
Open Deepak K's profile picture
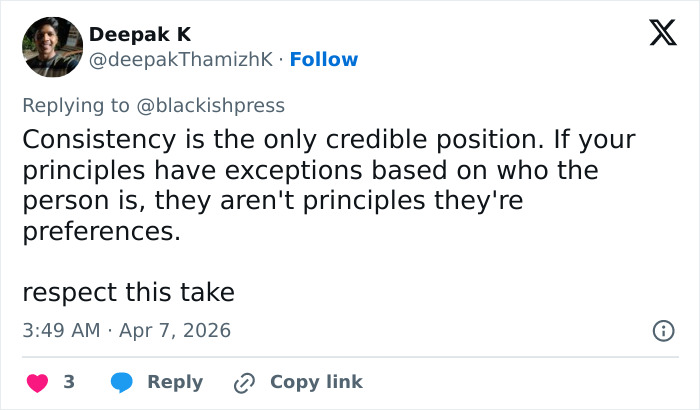tap(52, 47)
